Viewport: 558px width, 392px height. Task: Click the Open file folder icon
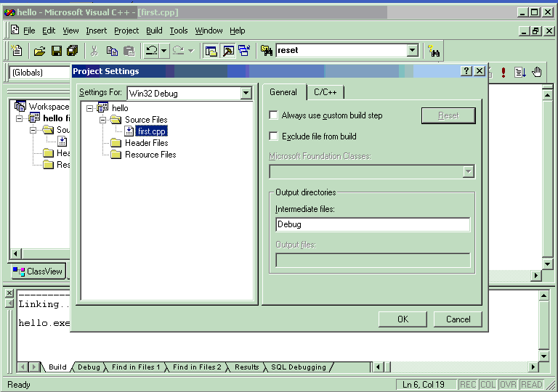39,51
